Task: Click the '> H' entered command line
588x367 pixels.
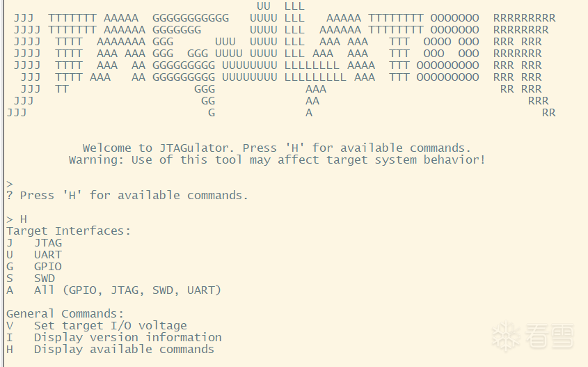Action: (x=17, y=219)
